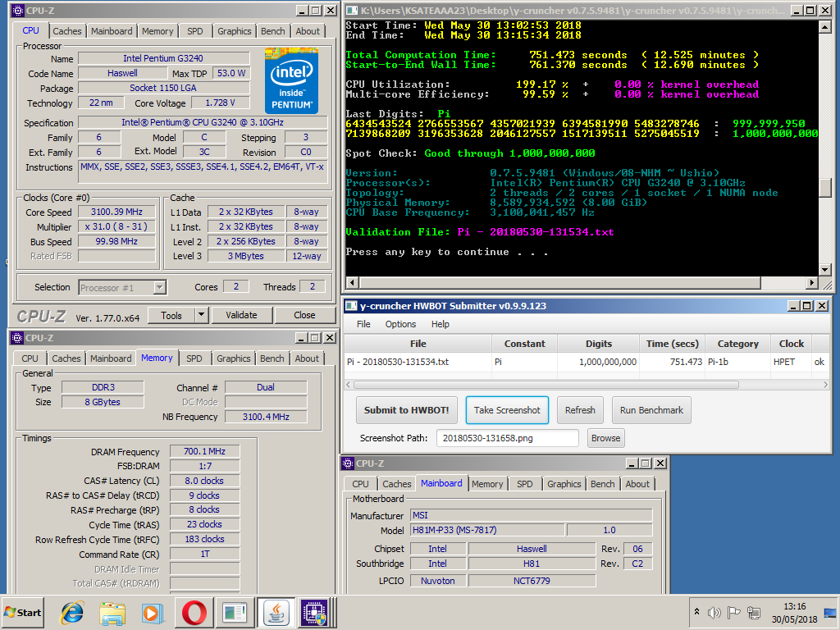Click the Close button in CPU-Z
The height and width of the screenshot is (630, 840).
304,315
